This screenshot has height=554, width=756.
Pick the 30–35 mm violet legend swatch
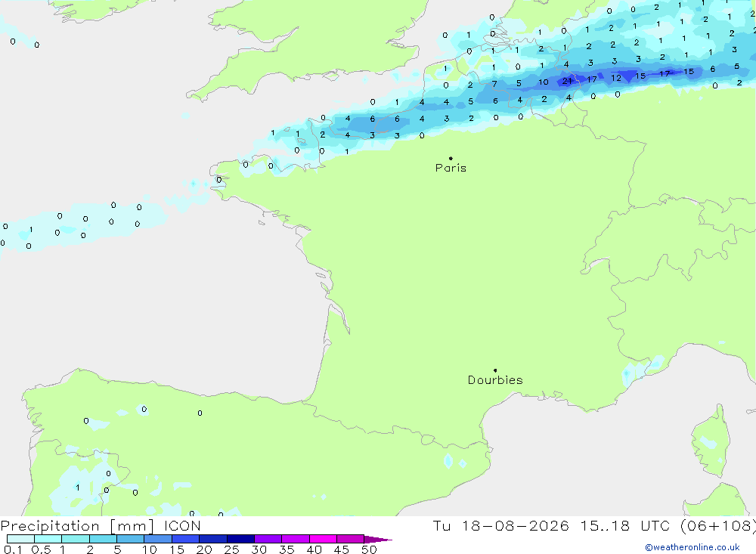click(268, 539)
